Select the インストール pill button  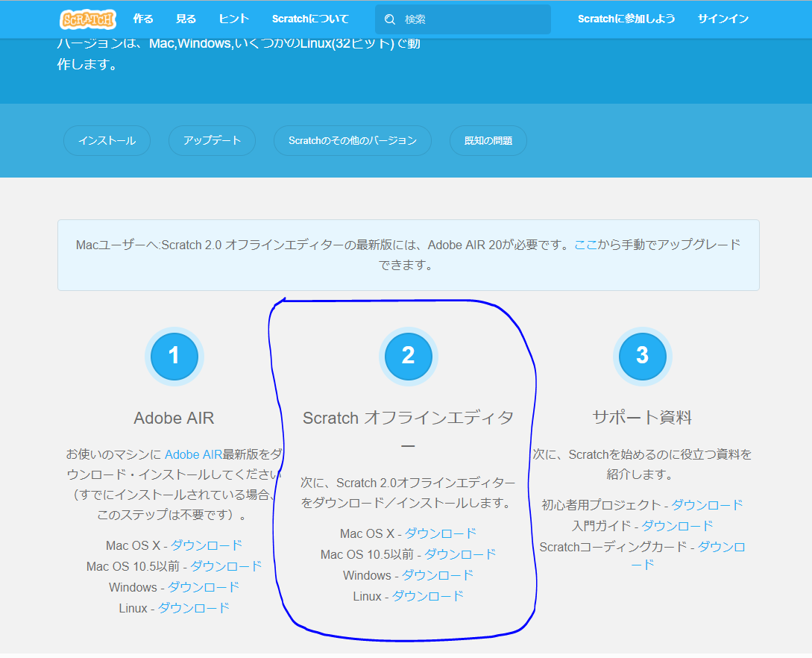tap(107, 140)
